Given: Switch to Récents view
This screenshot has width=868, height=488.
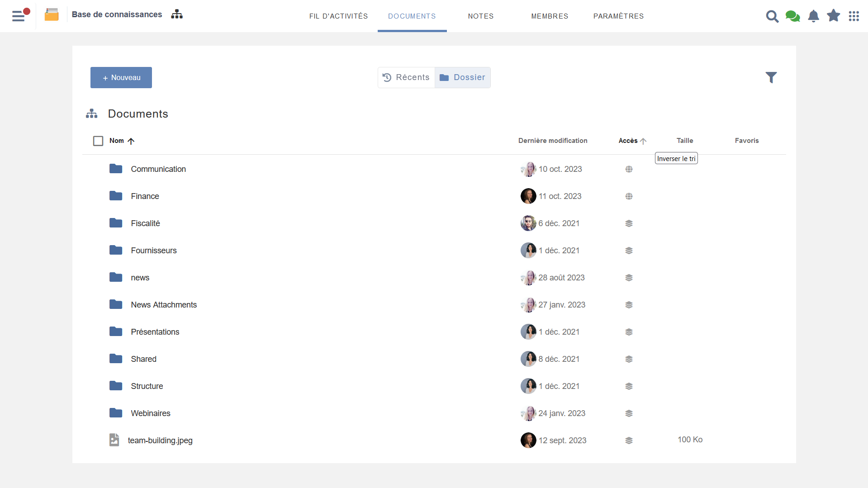Looking at the screenshot, I should pyautogui.click(x=406, y=77).
